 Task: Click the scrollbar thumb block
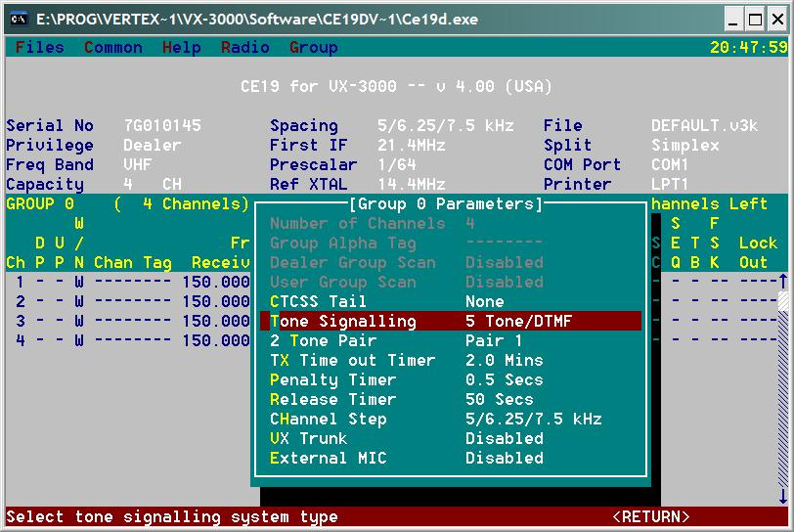783,301
